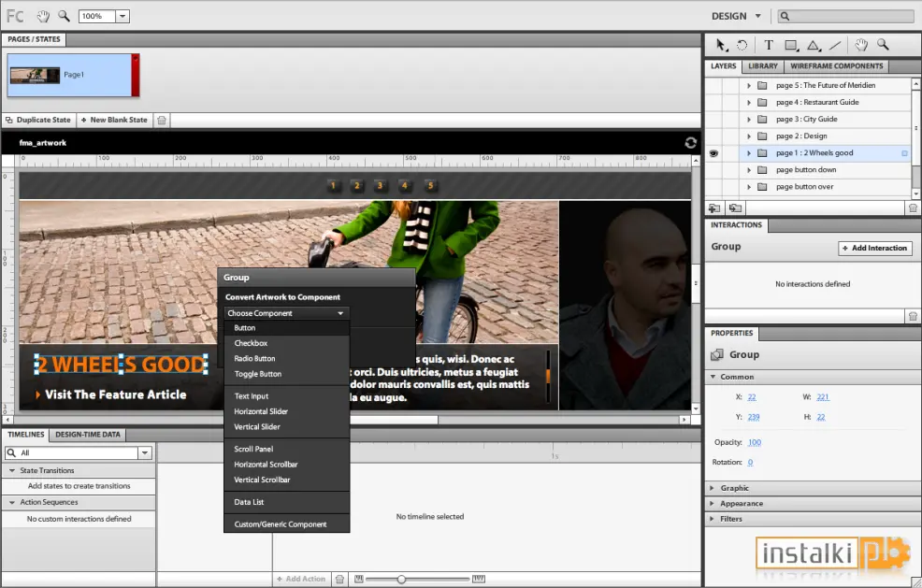Screen dimensions: 922x588
Task: Expand the Graphic properties section
Action: coord(713,488)
